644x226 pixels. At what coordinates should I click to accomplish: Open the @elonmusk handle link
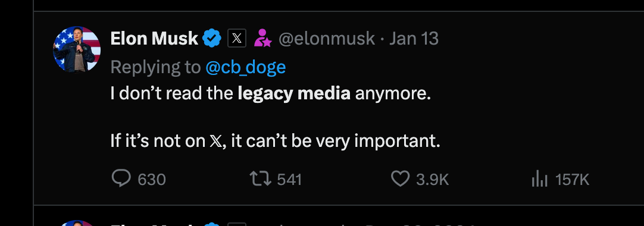click(327, 39)
